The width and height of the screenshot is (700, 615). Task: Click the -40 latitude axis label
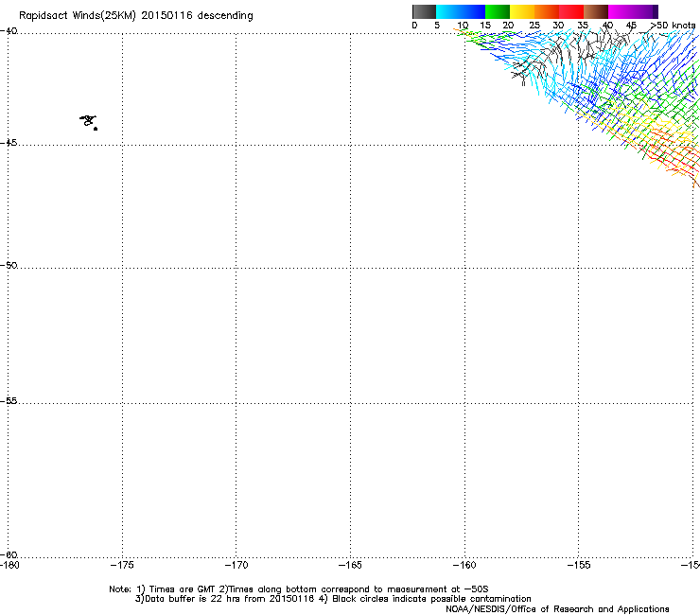pos(9,31)
